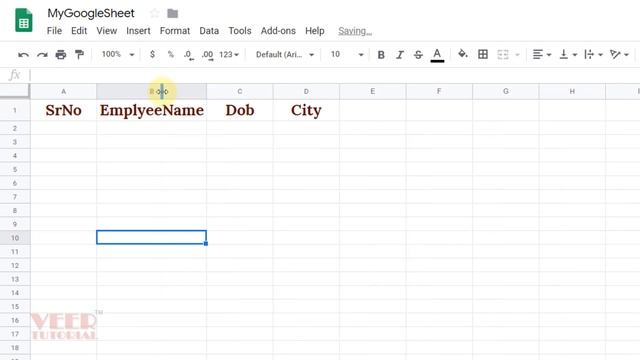Select row 10 header
This screenshot has height=360, width=640.
15,238
